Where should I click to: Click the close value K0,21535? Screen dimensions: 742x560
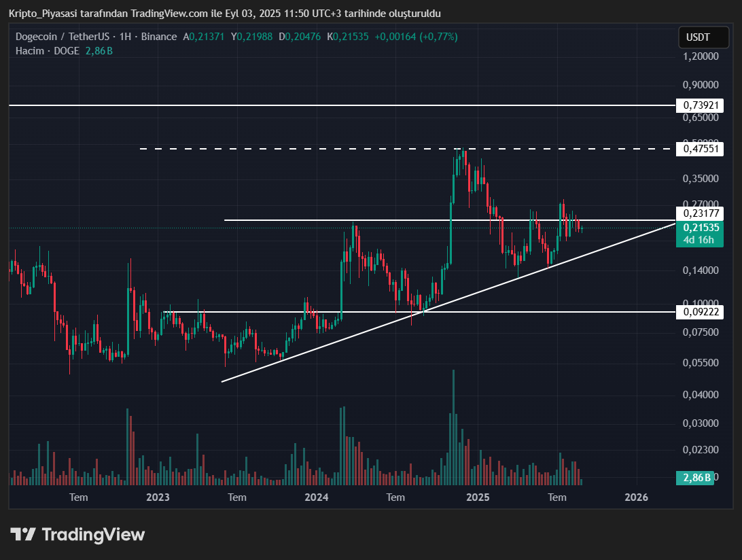click(x=347, y=37)
